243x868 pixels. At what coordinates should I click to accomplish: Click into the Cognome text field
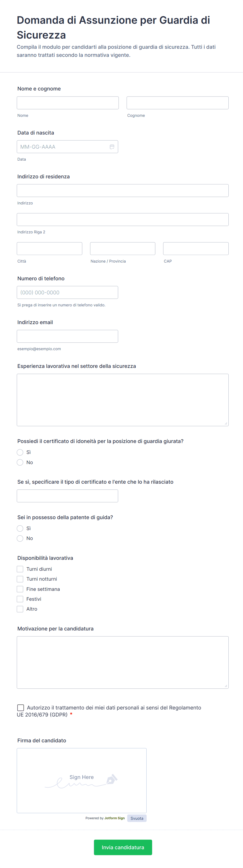pos(177,103)
